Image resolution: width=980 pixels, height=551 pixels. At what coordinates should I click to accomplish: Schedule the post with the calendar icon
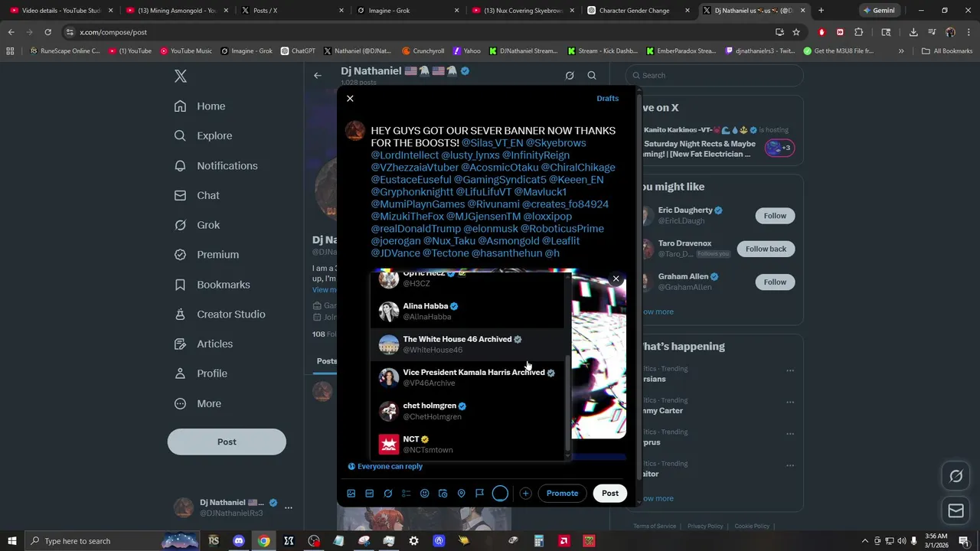(x=443, y=494)
